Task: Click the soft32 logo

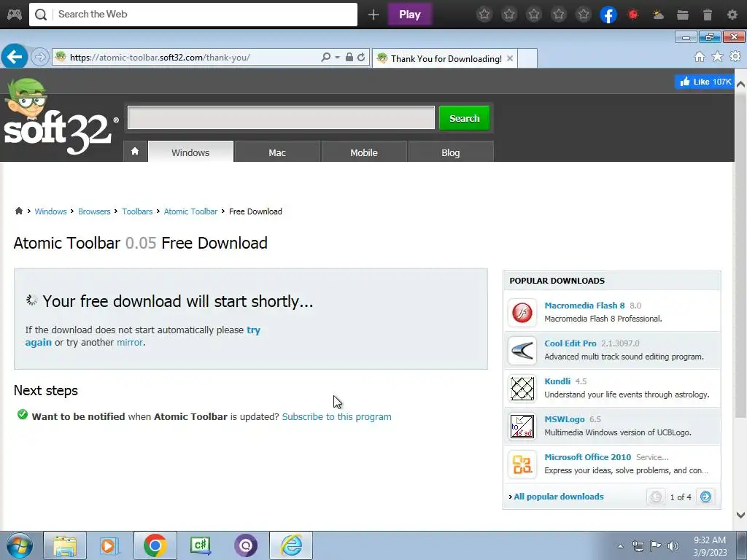Action: [60, 117]
